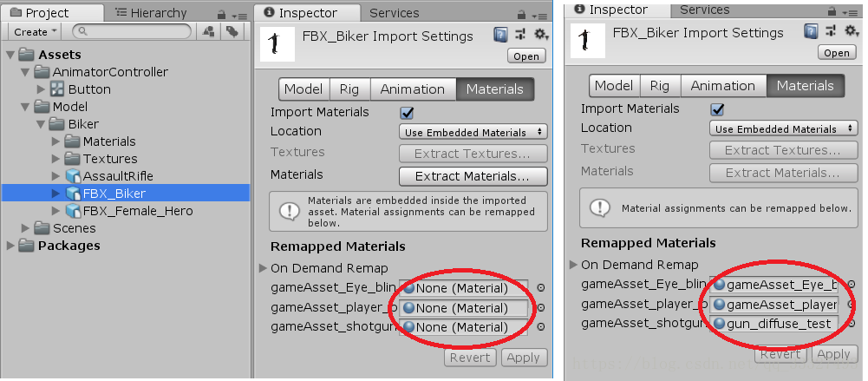Pick material for gameAsset_Eye_blin in right Inspector

pos(852,285)
